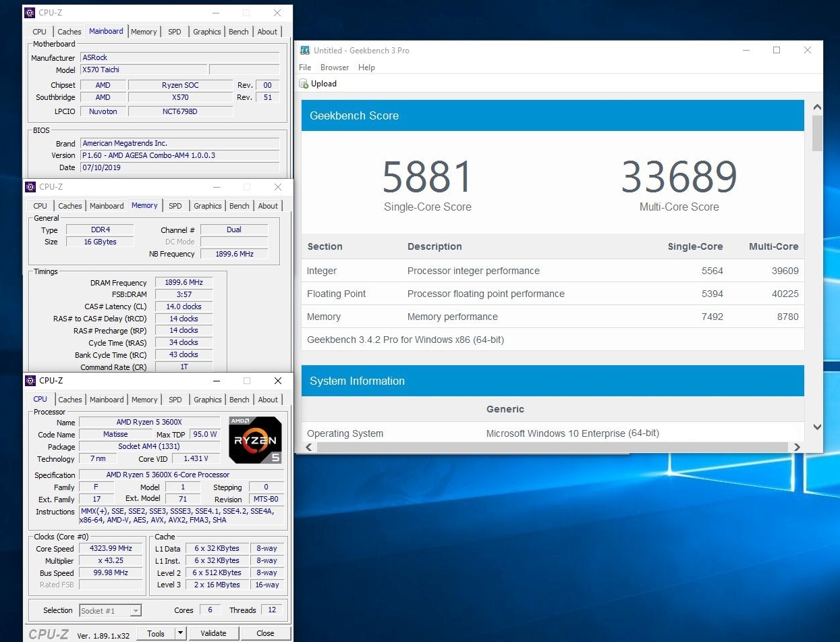This screenshot has width=840, height=642.
Task: Click the Core Speed value 4323.99 MHz
Action: (111, 548)
